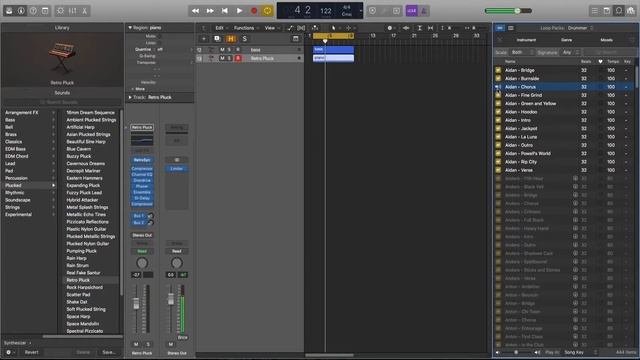
Task: Open the tracks area Functions menu
Action: pos(245,28)
